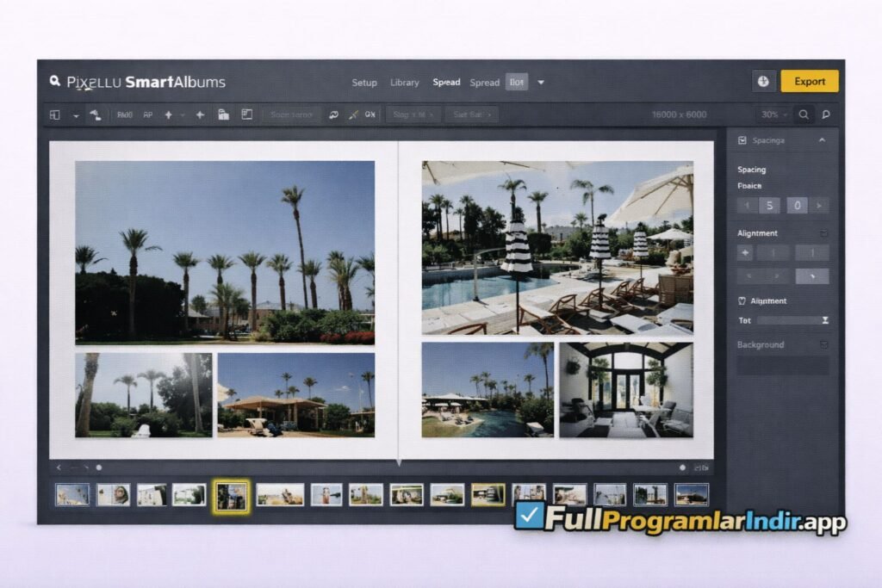Click the Background color swatch bar
This screenshot has height=588, width=882.
pyautogui.click(x=783, y=365)
